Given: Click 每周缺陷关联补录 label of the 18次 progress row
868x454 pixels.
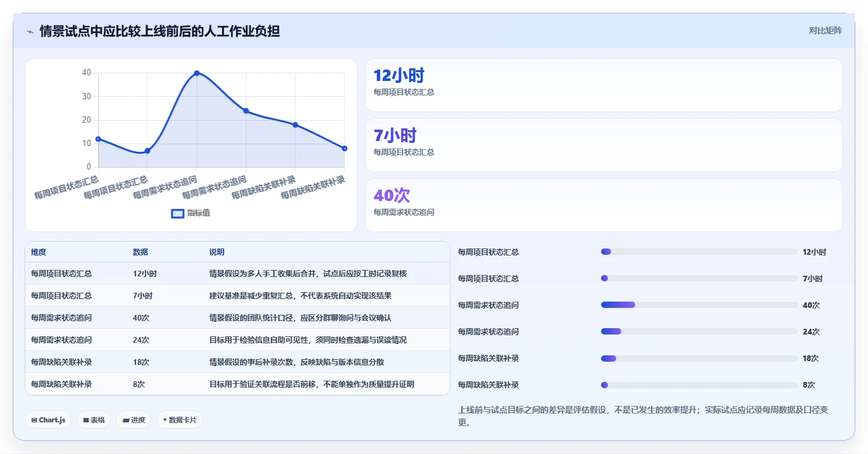Looking at the screenshot, I should click(488, 359).
